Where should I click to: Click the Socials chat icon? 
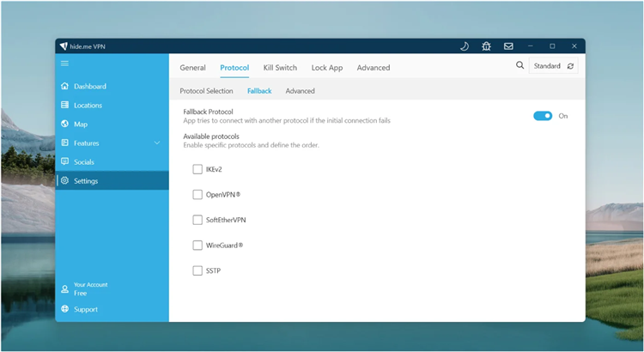(65, 161)
